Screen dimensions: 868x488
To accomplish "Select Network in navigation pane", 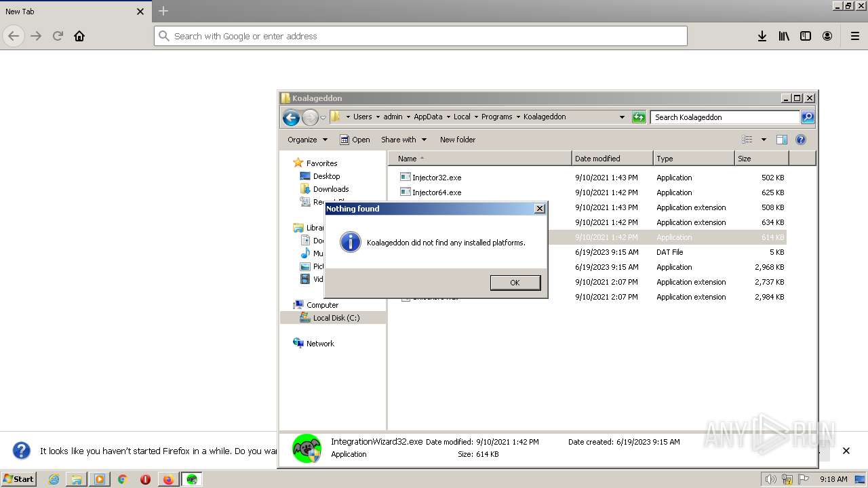I will point(320,344).
